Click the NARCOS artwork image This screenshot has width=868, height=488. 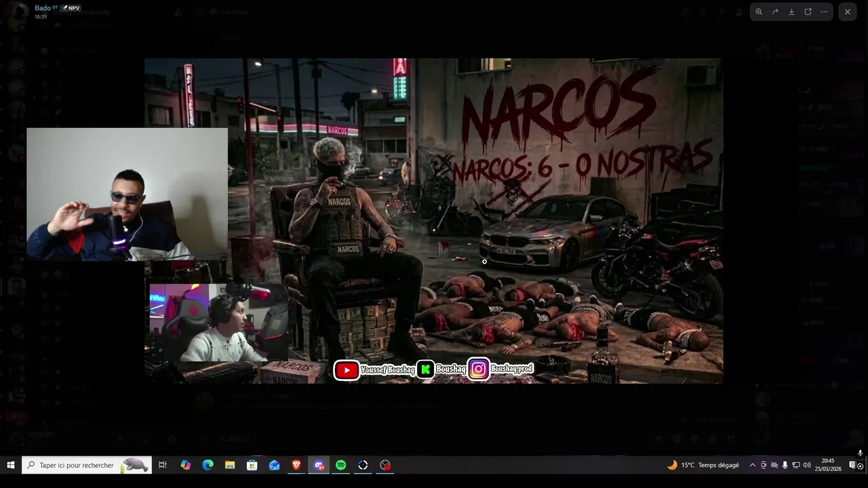434,221
